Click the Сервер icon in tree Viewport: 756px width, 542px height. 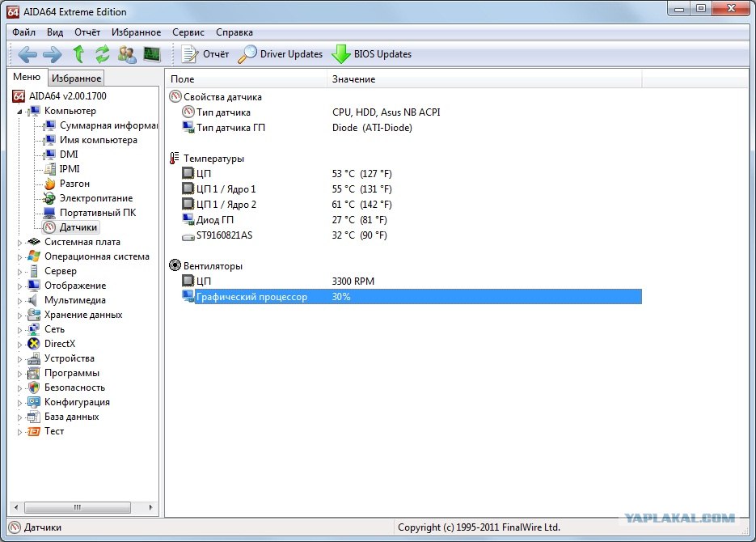(34, 271)
